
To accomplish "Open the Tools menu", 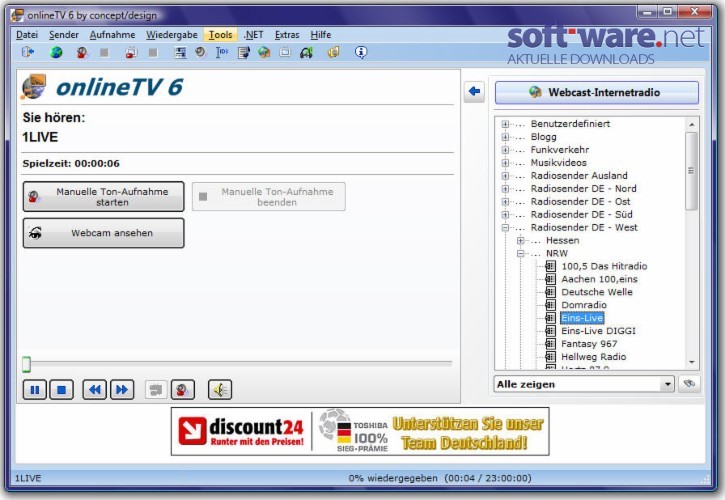I will pyautogui.click(x=220, y=35).
